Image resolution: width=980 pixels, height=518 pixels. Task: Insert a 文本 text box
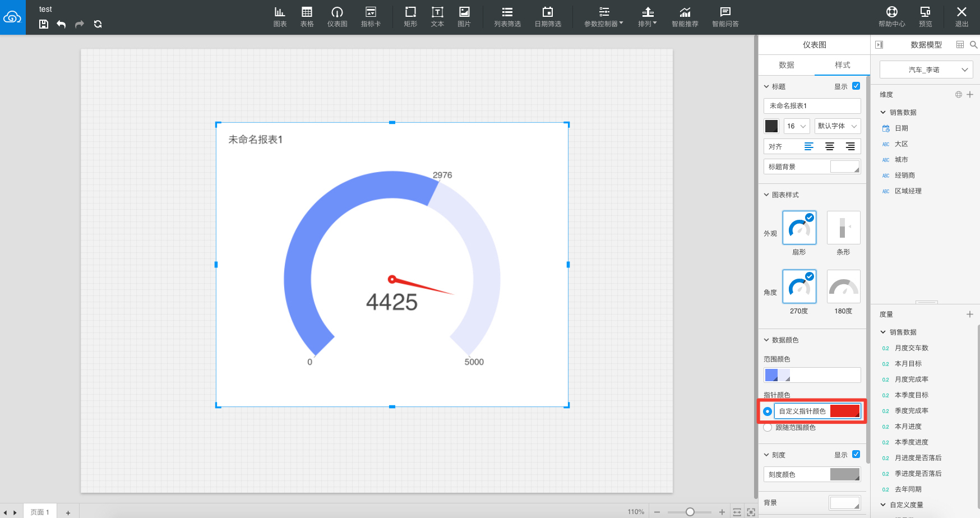coord(437,17)
